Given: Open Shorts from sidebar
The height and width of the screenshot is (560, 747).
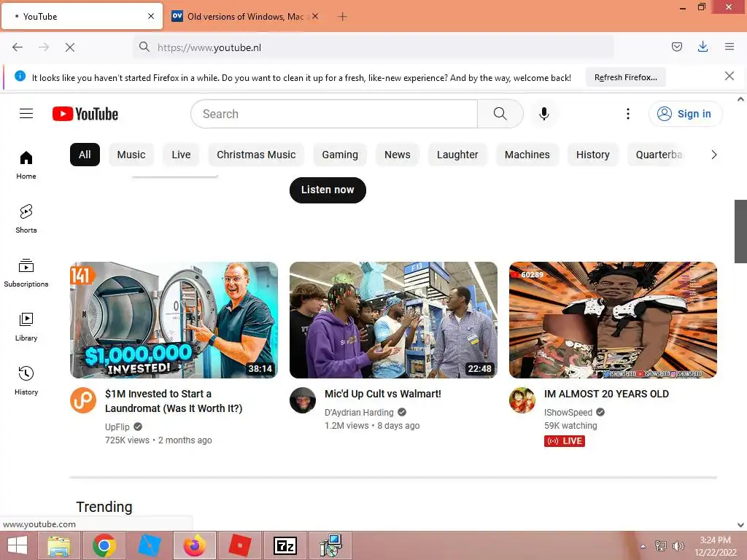Looking at the screenshot, I should click(26, 219).
